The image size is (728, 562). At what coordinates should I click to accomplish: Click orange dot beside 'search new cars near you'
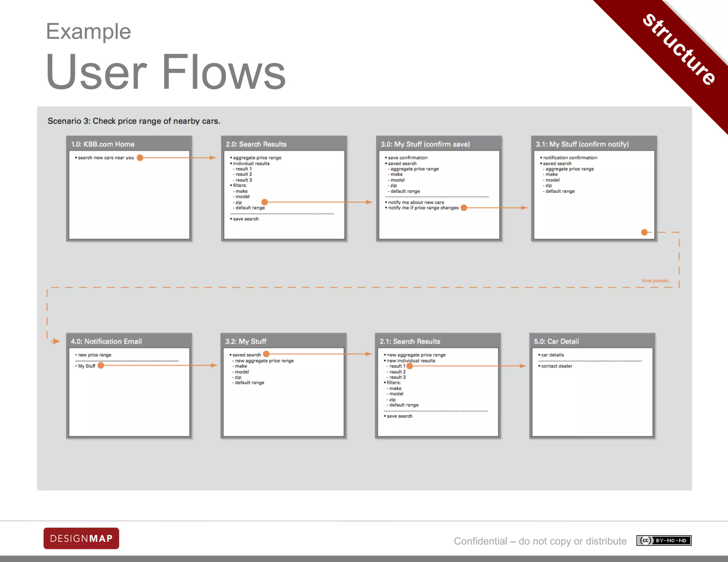(x=140, y=158)
